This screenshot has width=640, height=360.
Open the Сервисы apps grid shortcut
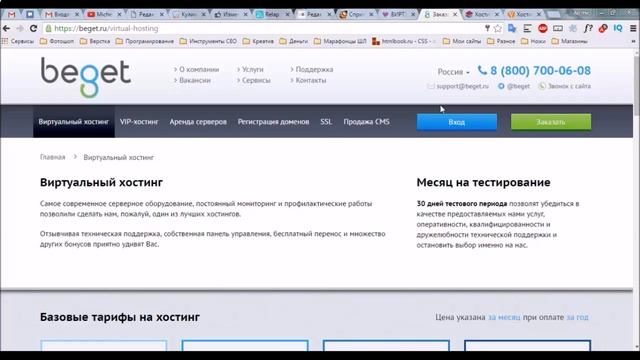click(18, 41)
